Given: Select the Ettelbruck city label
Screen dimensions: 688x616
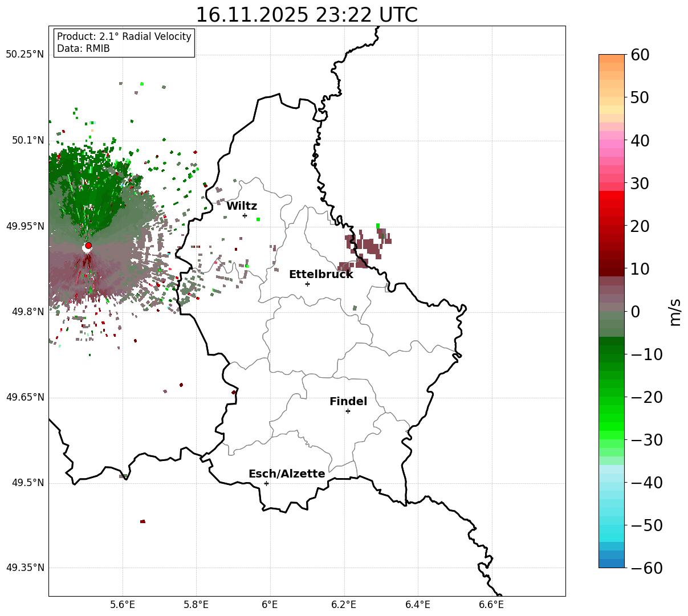Looking at the screenshot, I should 321,274.
